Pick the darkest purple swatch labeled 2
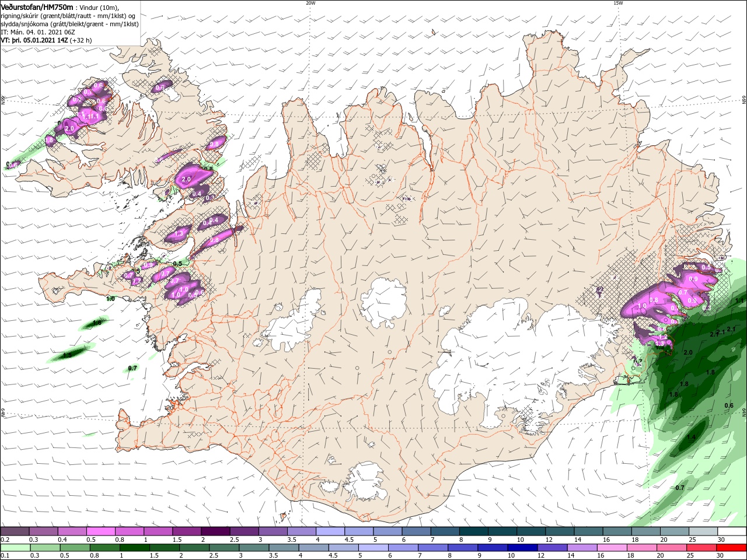This screenshot has width=747, height=560. 215,531
